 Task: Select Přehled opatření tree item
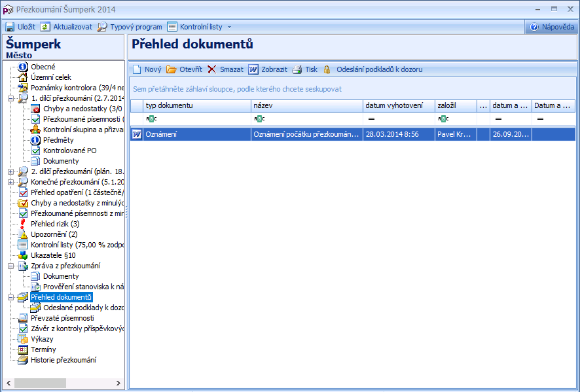pos(77,192)
